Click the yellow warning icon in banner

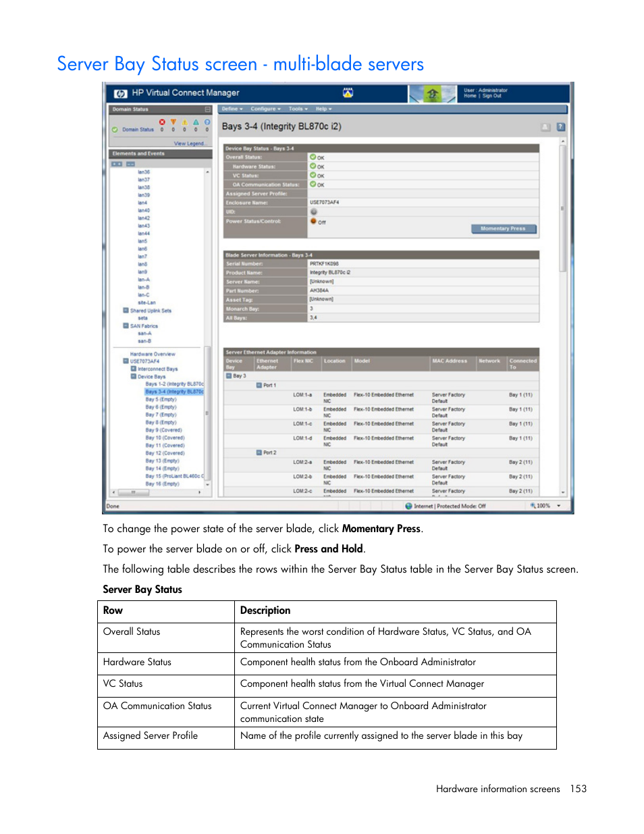click(x=348, y=93)
